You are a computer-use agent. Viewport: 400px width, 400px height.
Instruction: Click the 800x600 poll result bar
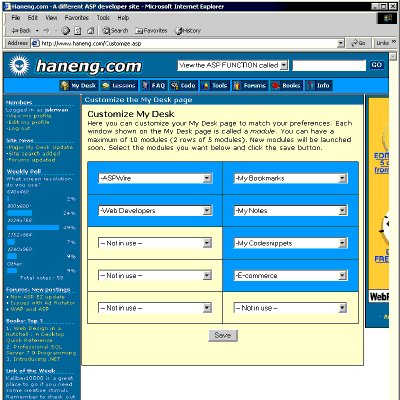(x=20, y=213)
